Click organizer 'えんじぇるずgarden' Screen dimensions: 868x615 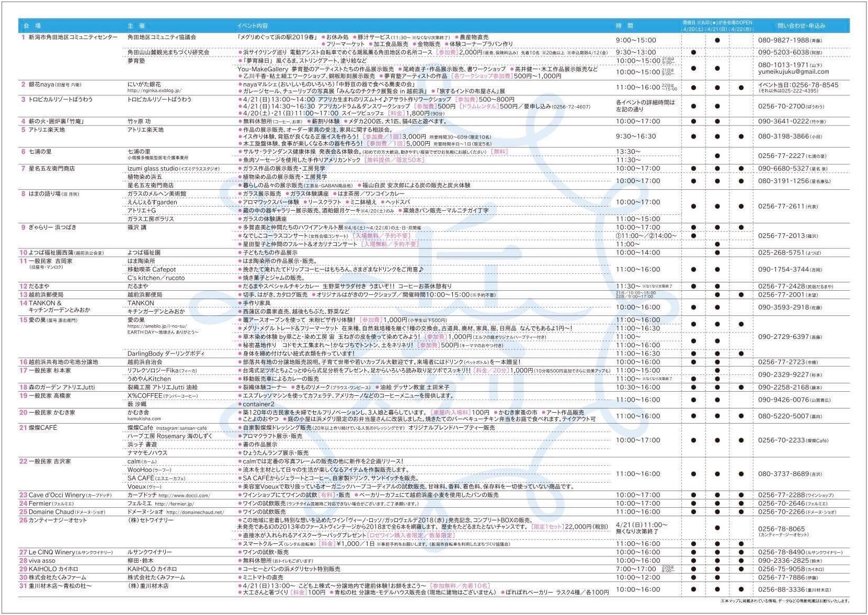coord(152,202)
